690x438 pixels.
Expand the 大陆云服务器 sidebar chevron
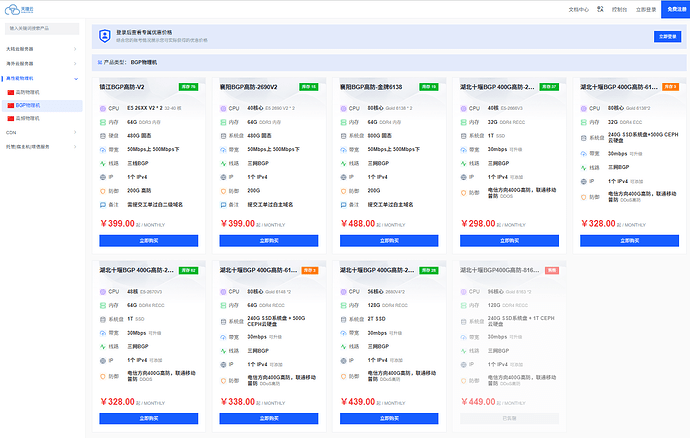75,49
